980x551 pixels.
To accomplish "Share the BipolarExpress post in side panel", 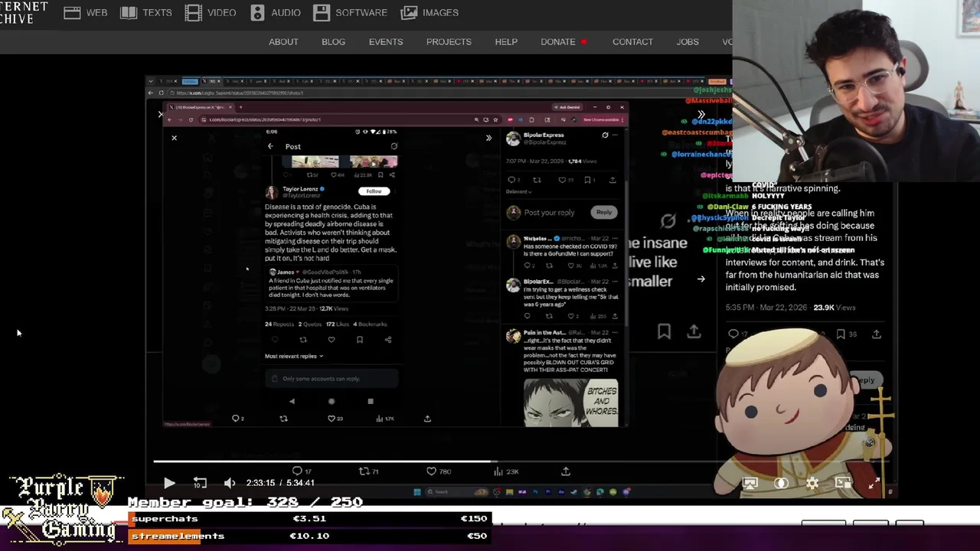I will point(612,180).
